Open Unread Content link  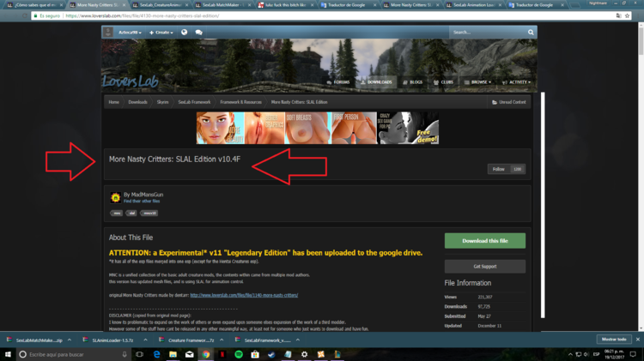click(508, 102)
